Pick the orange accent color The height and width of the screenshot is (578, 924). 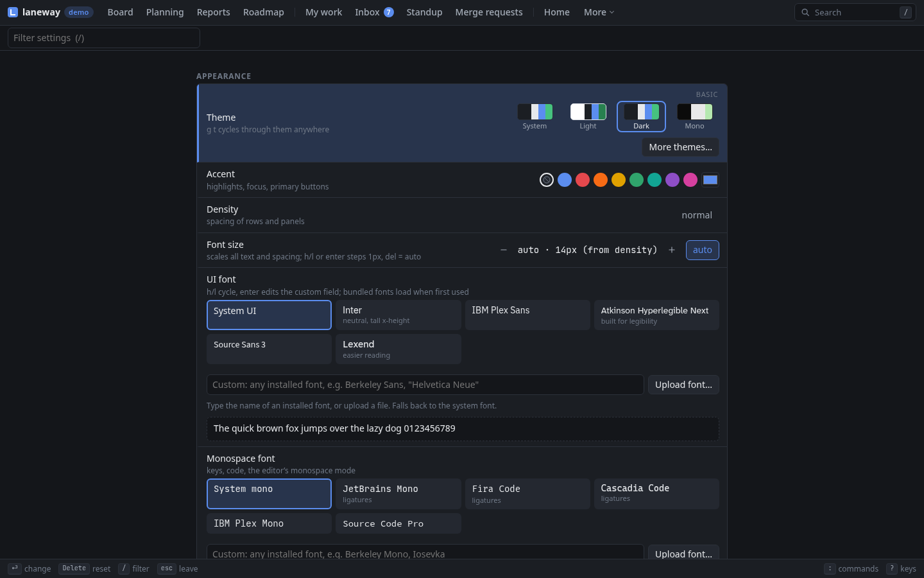coord(601,180)
